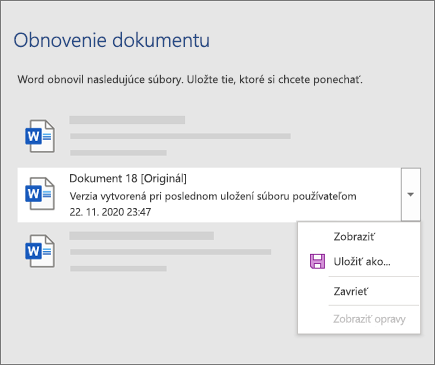The height and width of the screenshot is (365, 435).
Task: Click the Word file icon above Dokument 18
Action: 40,136
